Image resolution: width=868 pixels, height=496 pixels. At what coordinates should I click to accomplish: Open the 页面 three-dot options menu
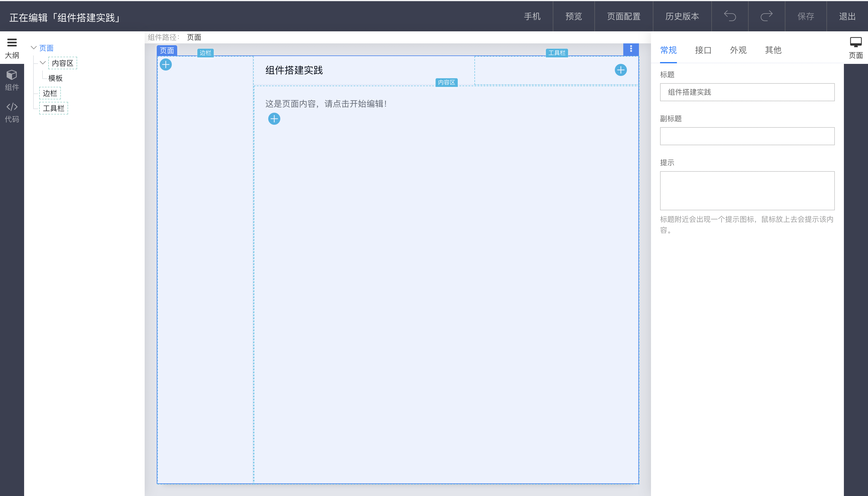[x=631, y=49]
